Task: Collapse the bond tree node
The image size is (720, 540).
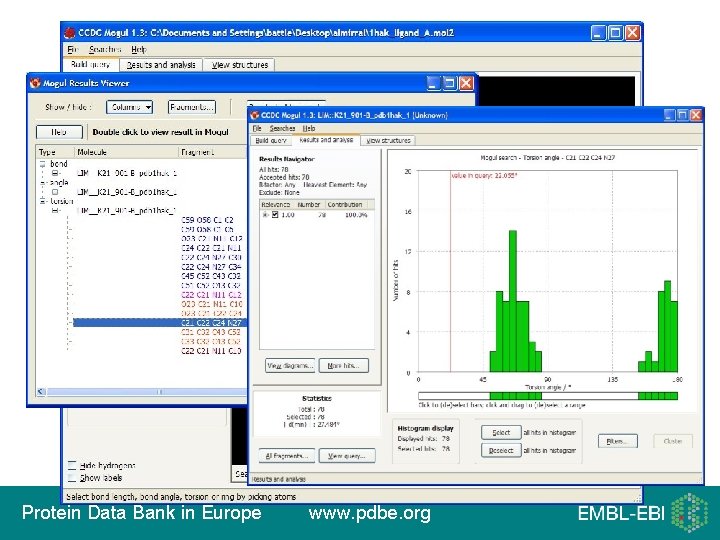Action: tap(43, 164)
